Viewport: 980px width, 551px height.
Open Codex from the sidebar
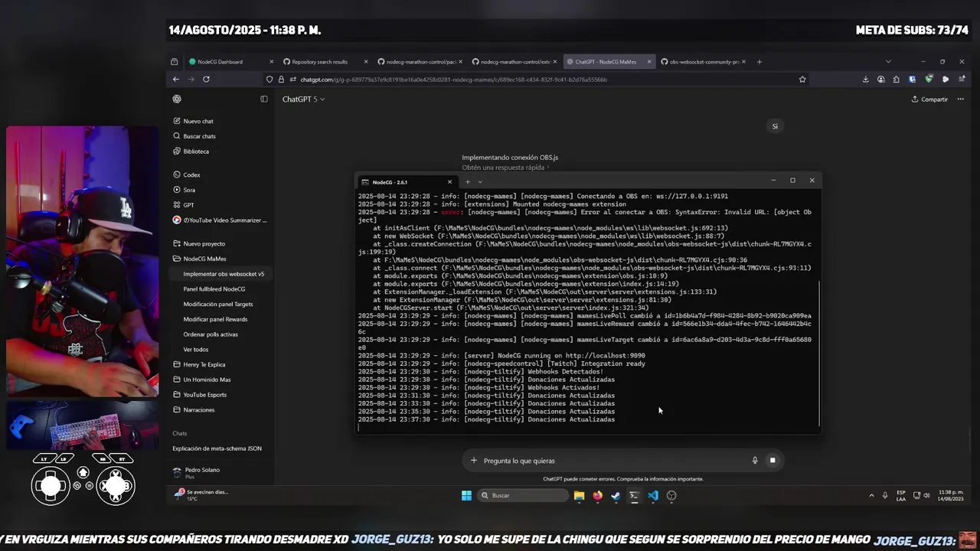pos(187,174)
